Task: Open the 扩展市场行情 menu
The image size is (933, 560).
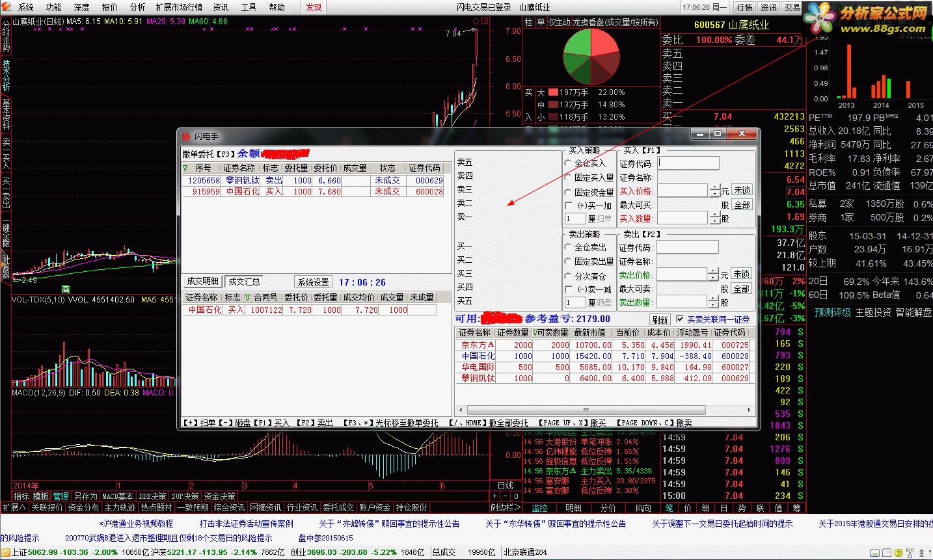Action: click(x=180, y=7)
